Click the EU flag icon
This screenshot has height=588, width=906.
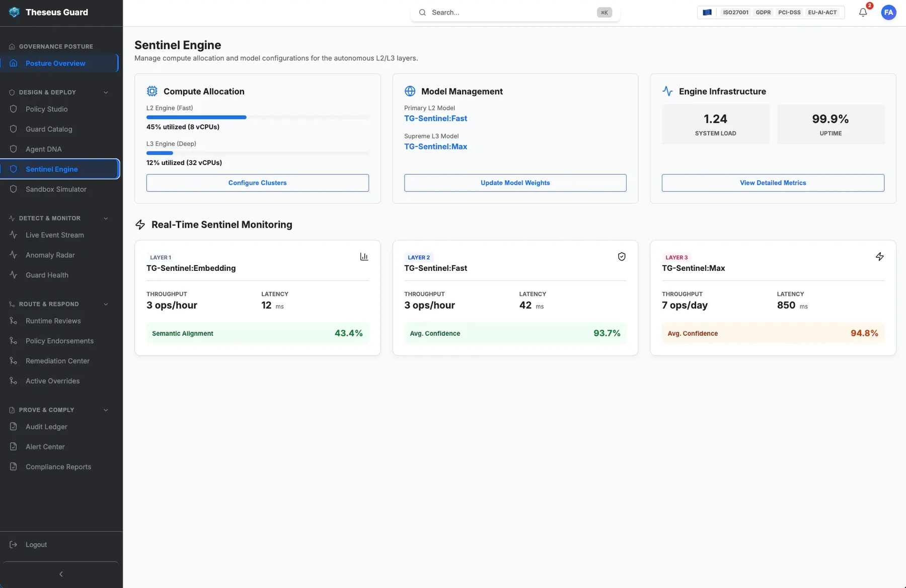tap(707, 13)
